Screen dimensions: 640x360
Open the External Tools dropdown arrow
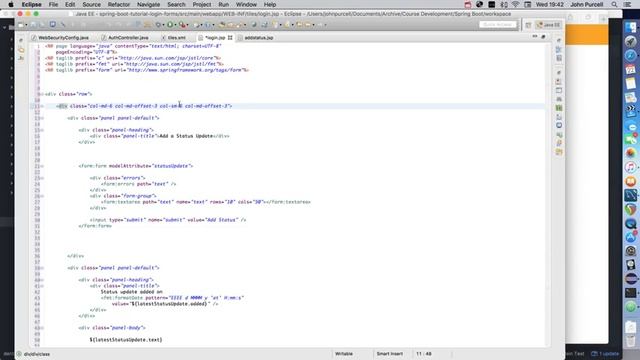pyautogui.click(x=188, y=25)
